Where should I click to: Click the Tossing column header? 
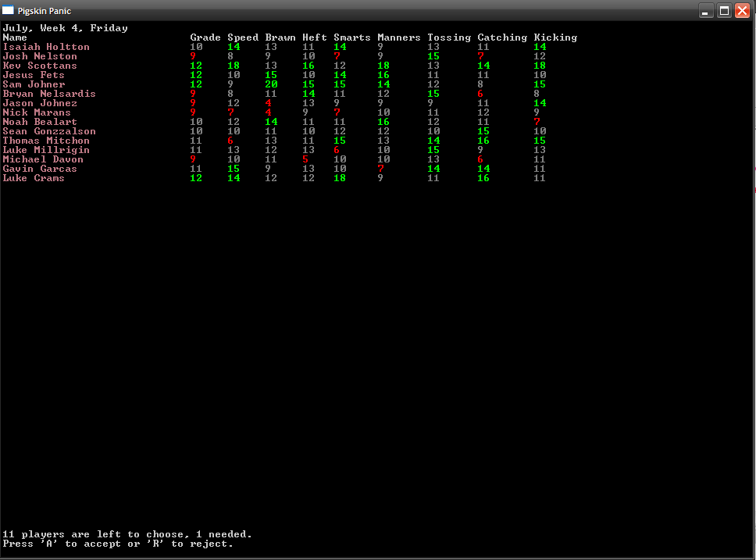[x=449, y=37]
